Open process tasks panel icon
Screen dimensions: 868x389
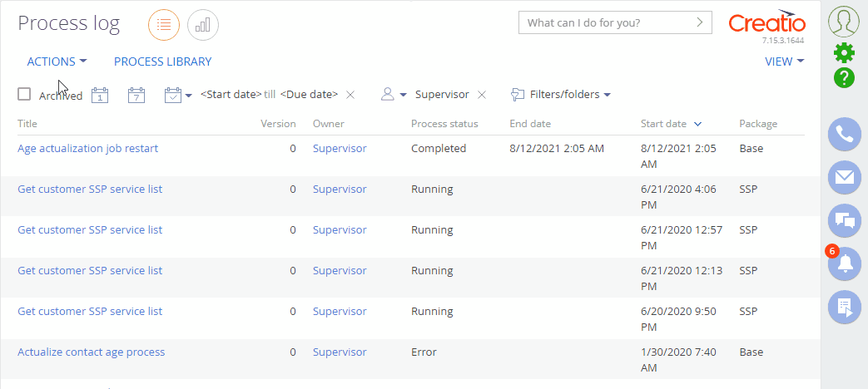[844, 308]
